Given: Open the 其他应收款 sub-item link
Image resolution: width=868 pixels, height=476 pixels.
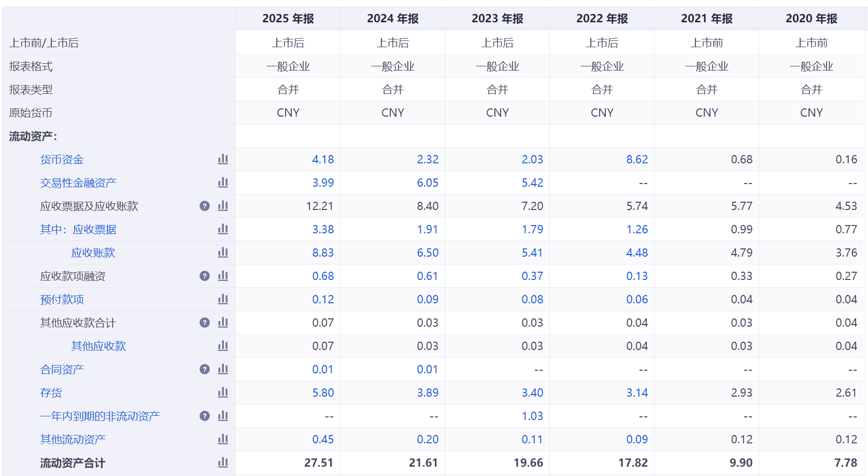Looking at the screenshot, I should (98, 346).
